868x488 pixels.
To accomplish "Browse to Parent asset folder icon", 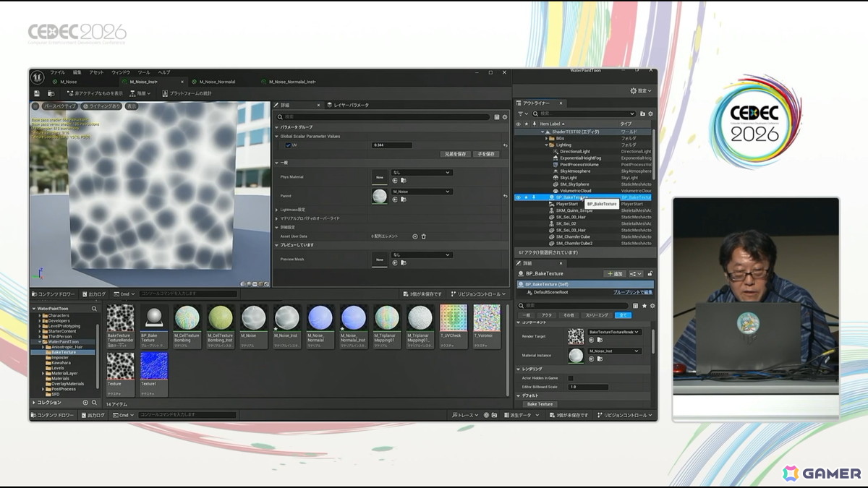I will [403, 200].
